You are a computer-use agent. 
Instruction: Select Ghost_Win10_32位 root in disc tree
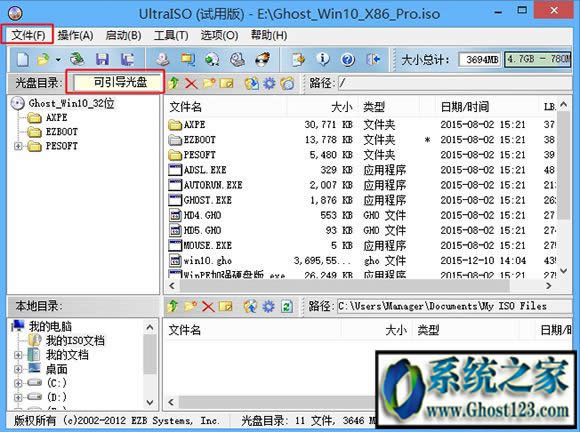point(71,103)
